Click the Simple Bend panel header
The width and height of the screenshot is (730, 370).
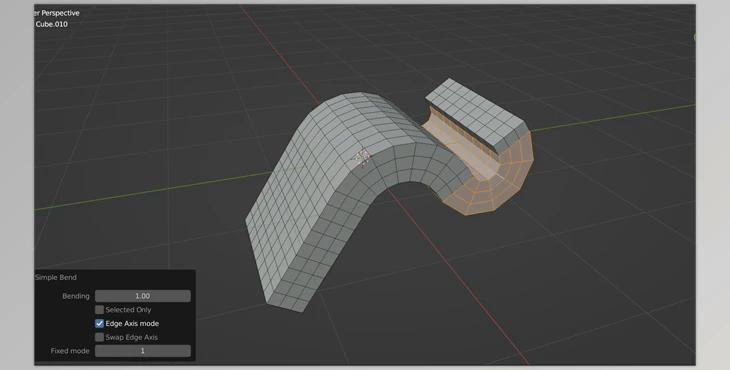click(x=56, y=277)
